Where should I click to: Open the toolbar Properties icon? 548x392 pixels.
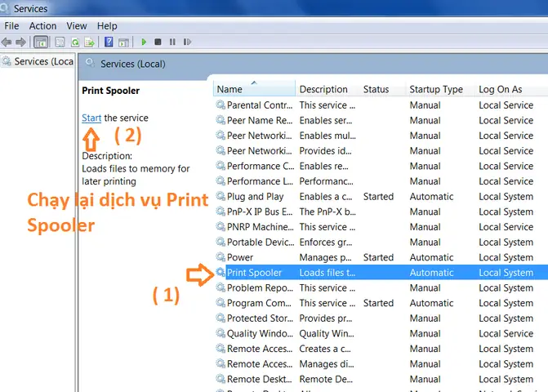pyautogui.click(x=60, y=42)
